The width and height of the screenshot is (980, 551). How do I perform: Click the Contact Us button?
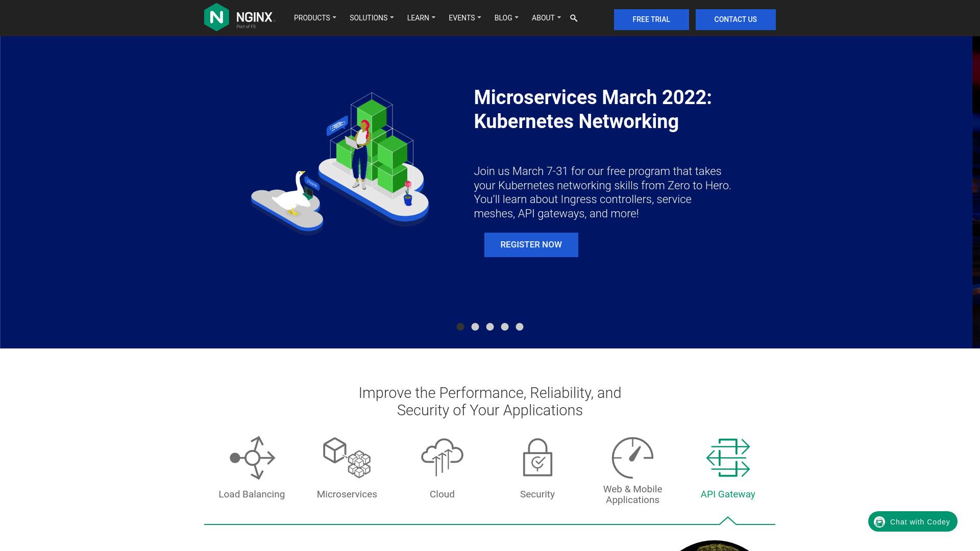coord(736,19)
